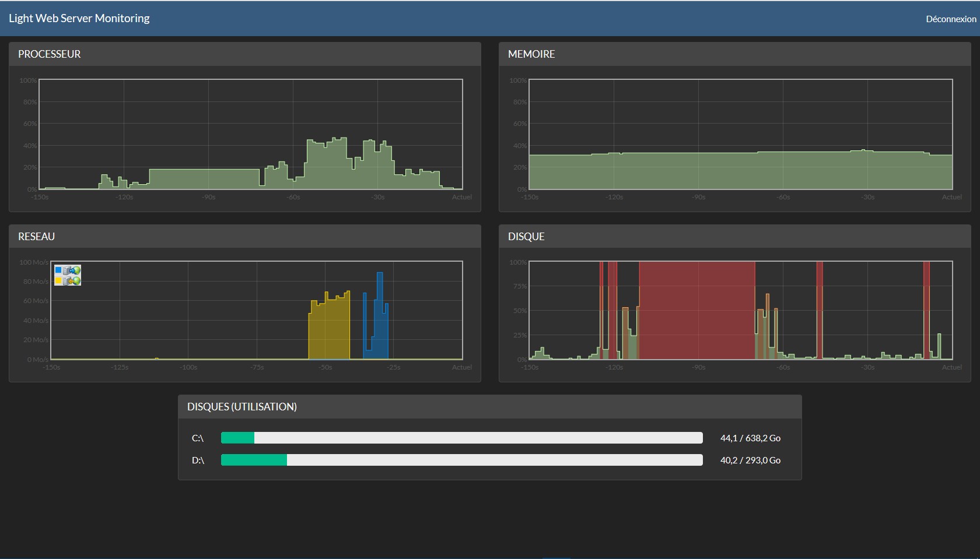Click the download globe-to-server legend icon
This screenshot has height=559, width=980.
coord(72,280)
